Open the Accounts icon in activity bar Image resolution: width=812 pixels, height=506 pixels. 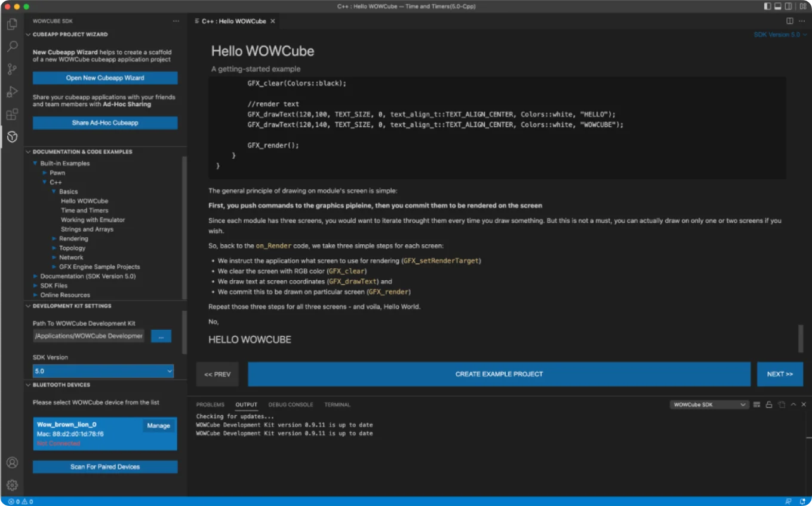pyautogui.click(x=12, y=463)
